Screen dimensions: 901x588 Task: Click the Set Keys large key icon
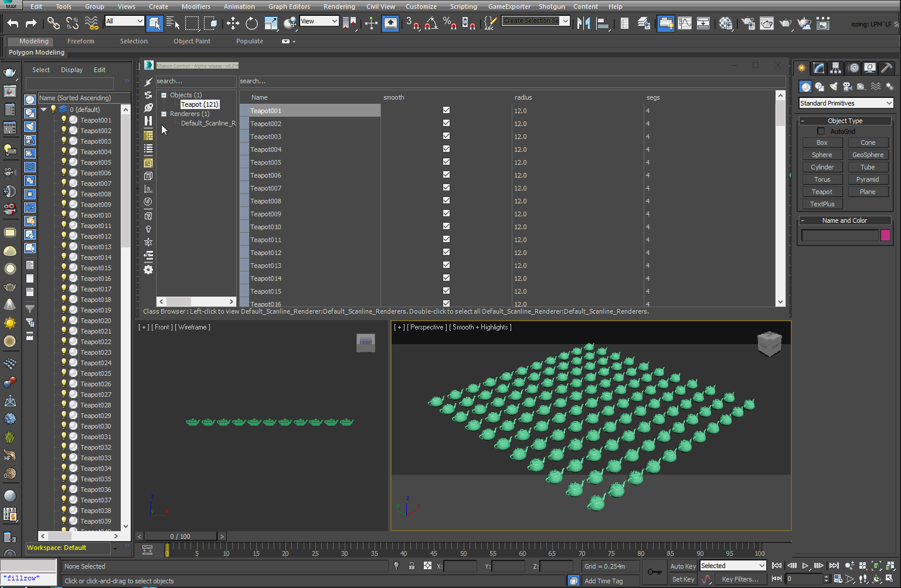click(654, 572)
